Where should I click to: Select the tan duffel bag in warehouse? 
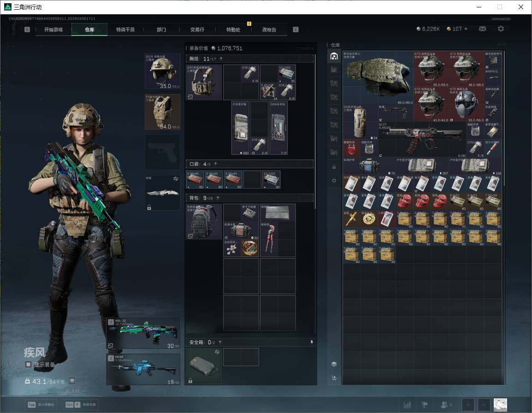tap(361, 122)
